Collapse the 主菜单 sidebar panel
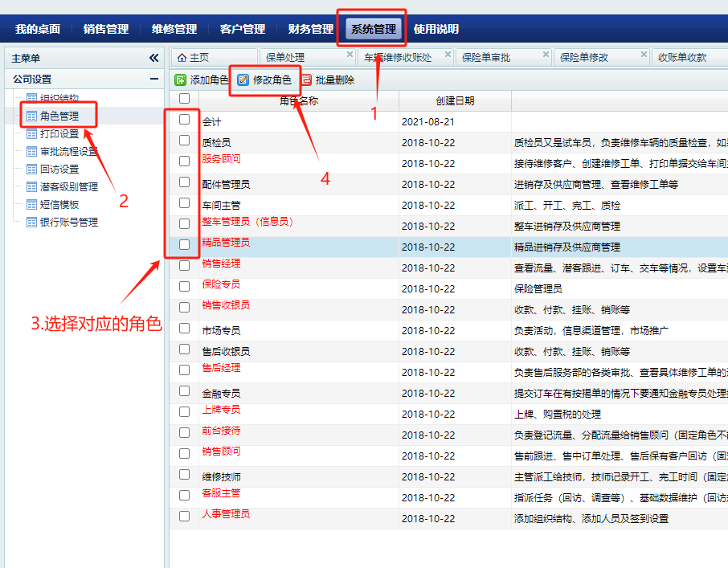Image resolution: width=728 pixels, height=568 pixels. 153,58
